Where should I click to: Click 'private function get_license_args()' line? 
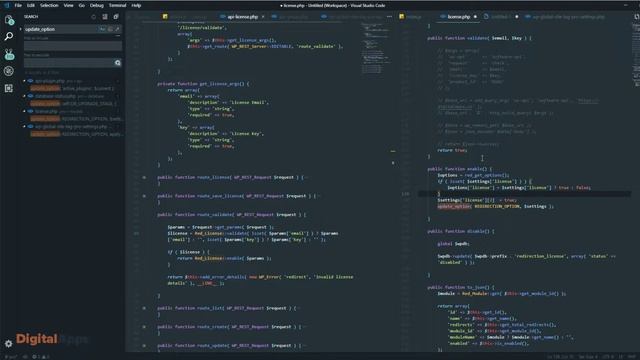[203, 84]
